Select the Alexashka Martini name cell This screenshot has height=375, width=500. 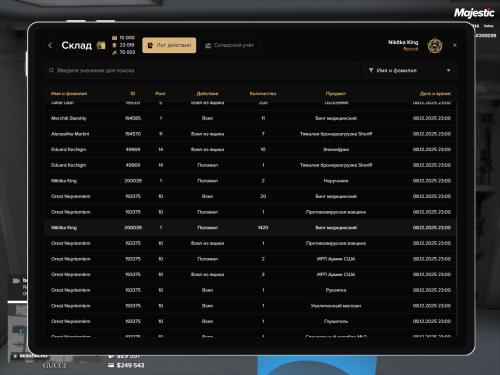70,134
